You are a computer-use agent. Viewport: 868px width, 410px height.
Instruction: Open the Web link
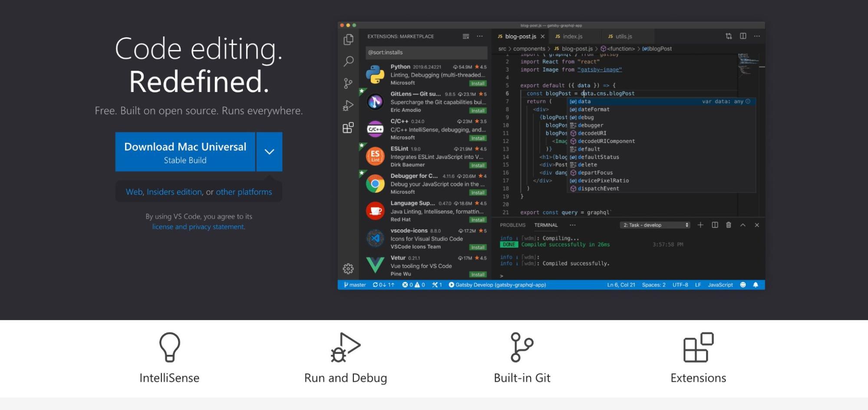click(134, 192)
